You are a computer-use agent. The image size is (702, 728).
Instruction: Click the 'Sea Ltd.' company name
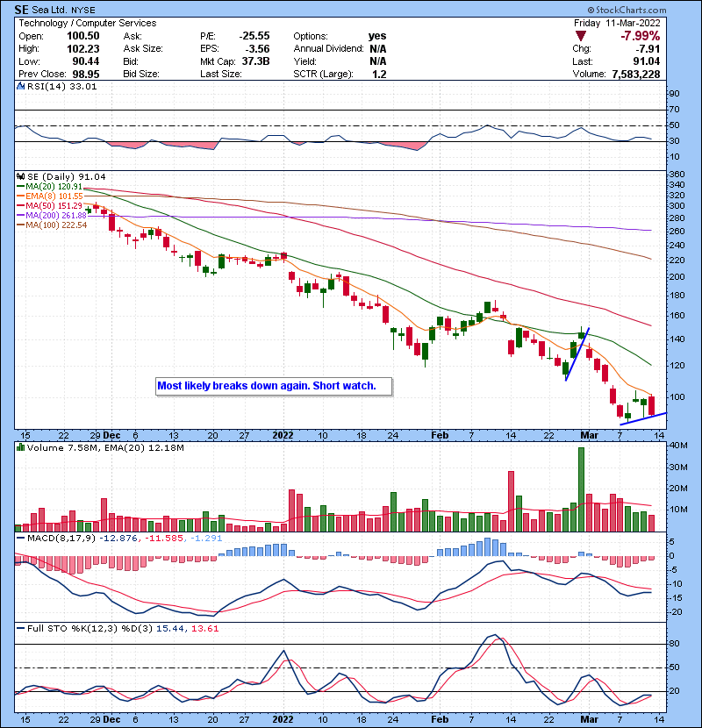(49, 10)
